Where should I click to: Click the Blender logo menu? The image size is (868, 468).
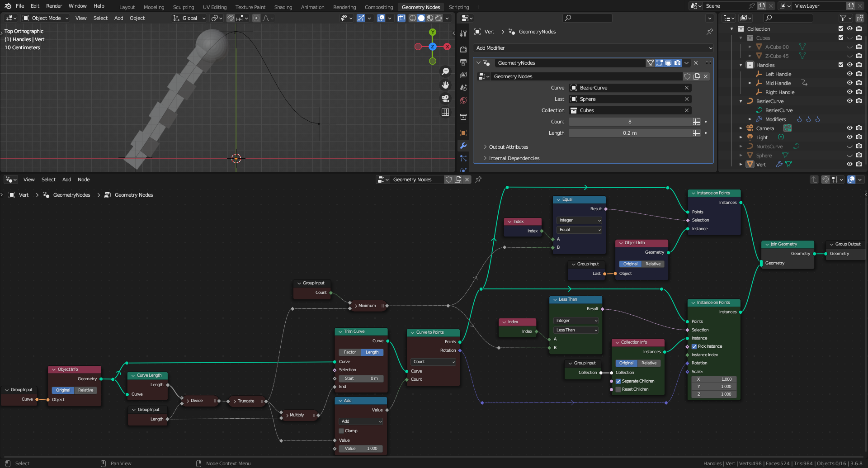coord(8,6)
